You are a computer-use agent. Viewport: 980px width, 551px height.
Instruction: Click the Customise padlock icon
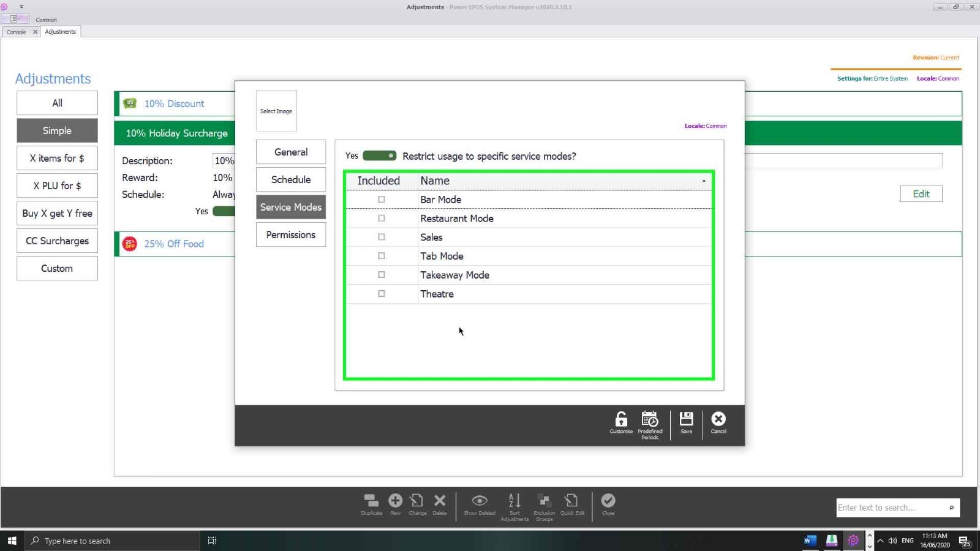pyautogui.click(x=621, y=419)
